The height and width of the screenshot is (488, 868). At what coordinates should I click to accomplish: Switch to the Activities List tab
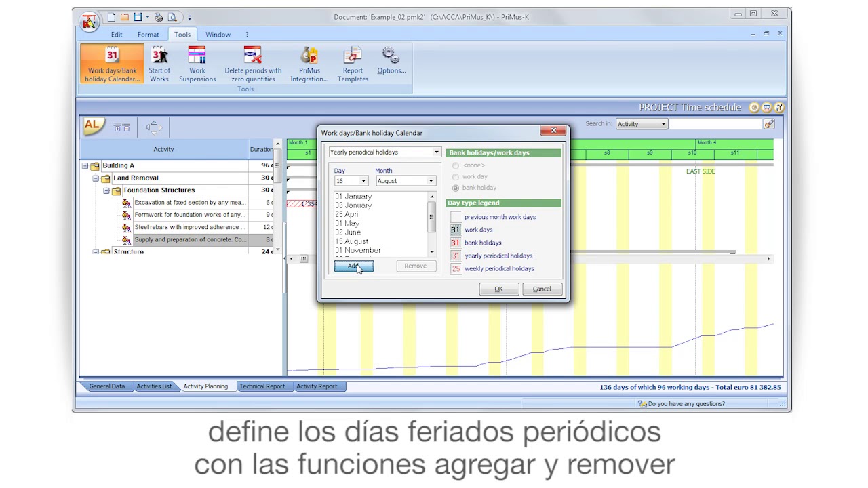(x=154, y=386)
